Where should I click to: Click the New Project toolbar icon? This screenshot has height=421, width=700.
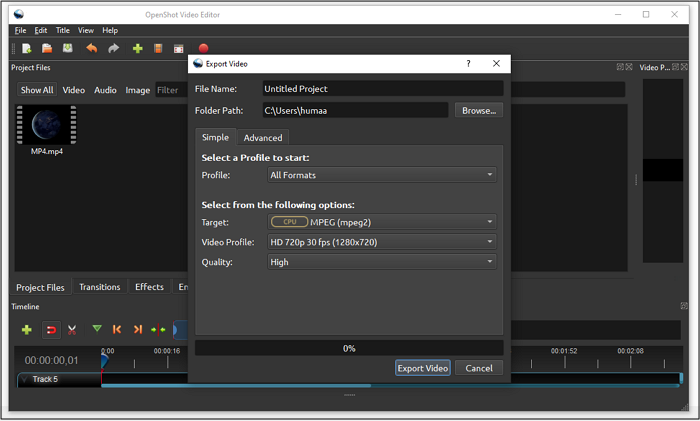click(27, 48)
